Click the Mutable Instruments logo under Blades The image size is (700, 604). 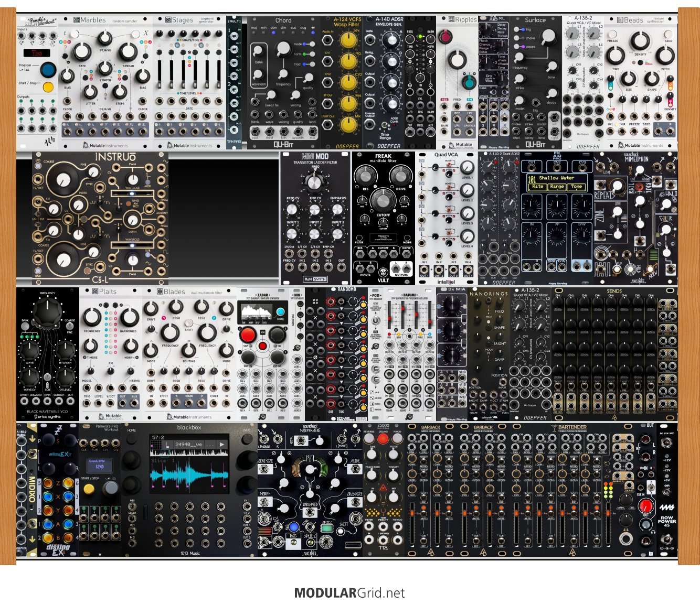(x=189, y=417)
